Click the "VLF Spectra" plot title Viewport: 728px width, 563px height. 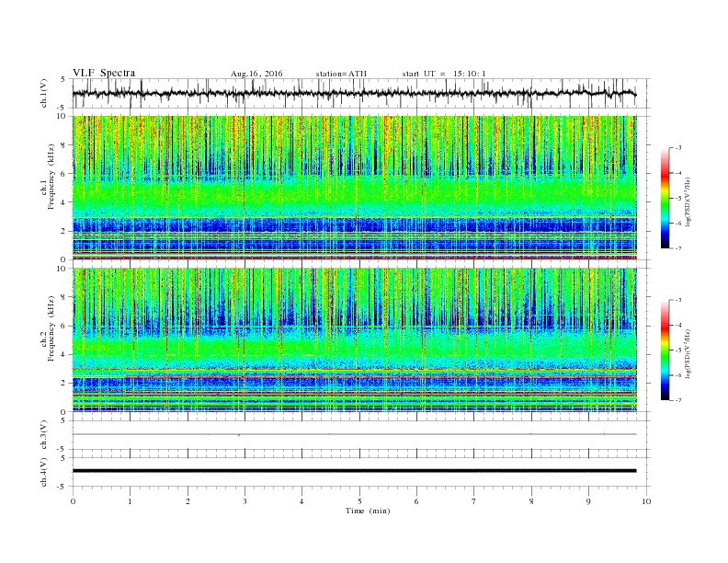(104, 73)
